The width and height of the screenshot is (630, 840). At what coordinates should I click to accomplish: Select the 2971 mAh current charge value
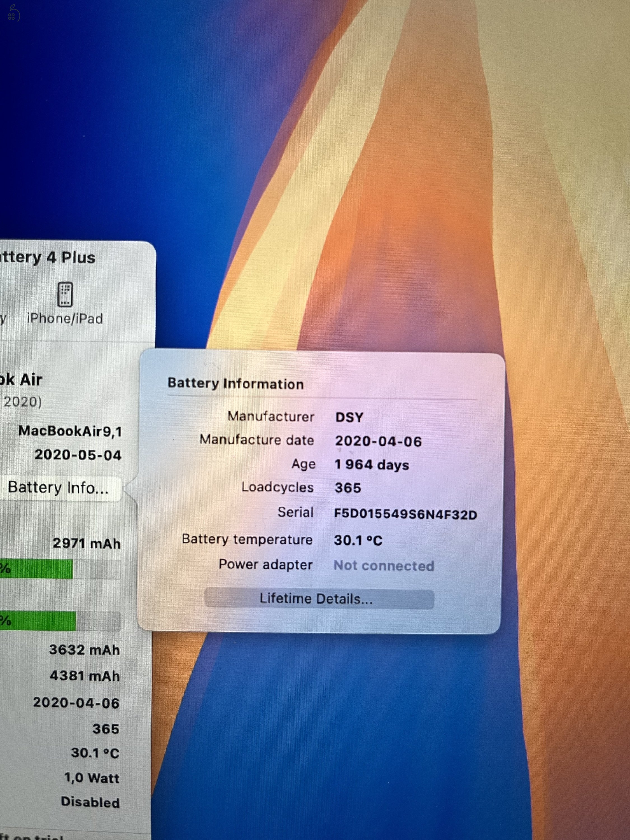(x=87, y=543)
